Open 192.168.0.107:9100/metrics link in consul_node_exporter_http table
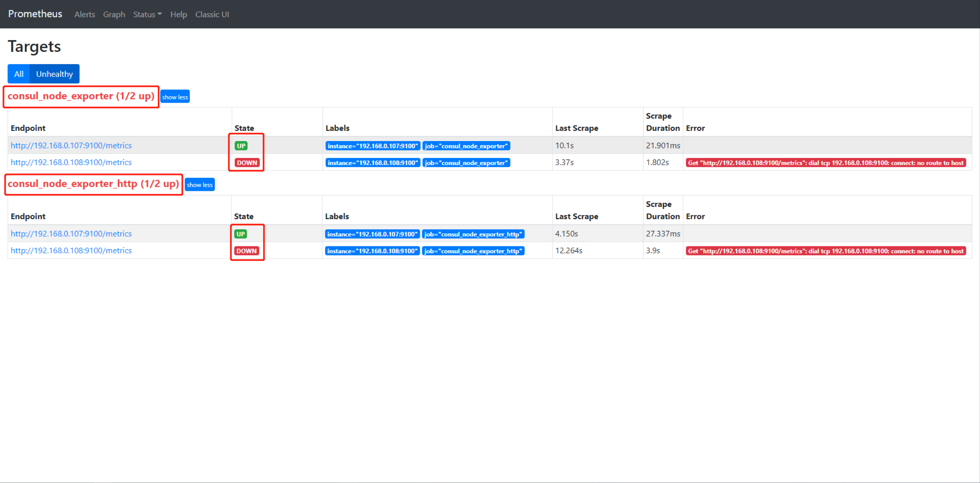The width and height of the screenshot is (980, 483). [x=71, y=233]
